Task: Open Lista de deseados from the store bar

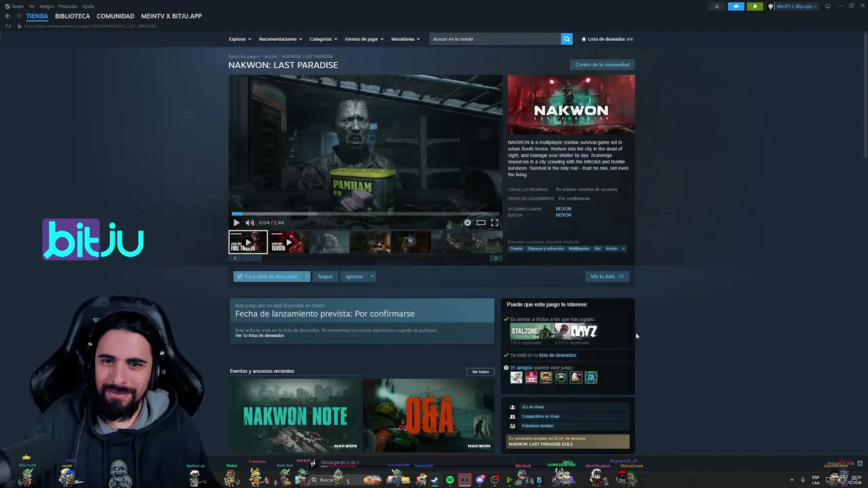Action: pos(607,39)
